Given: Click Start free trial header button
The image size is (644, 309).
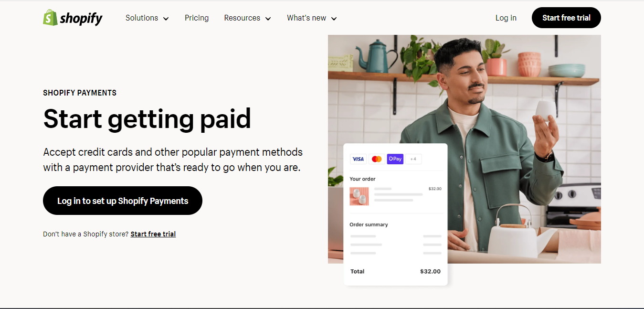Looking at the screenshot, I should click(x=566, y=18).
